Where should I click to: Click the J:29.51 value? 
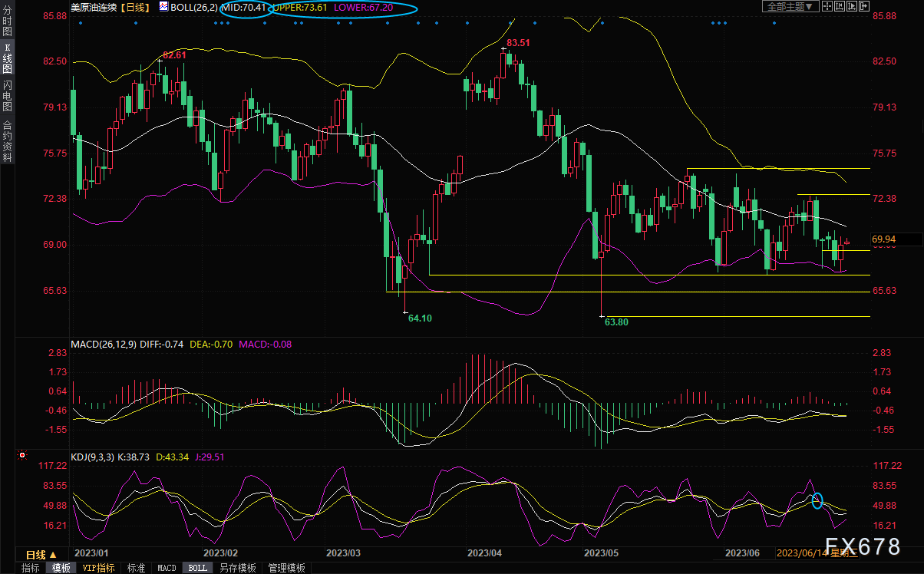point(209,457)
